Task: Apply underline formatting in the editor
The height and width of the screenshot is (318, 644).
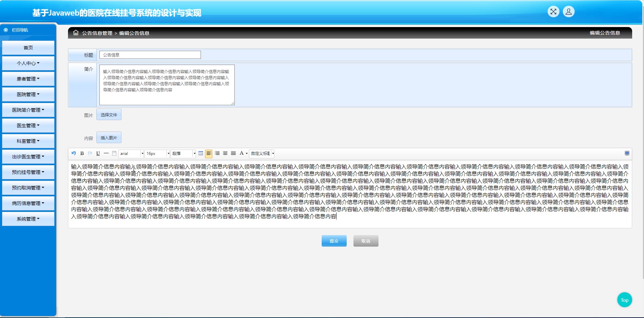Action: [x=98, y=153]
